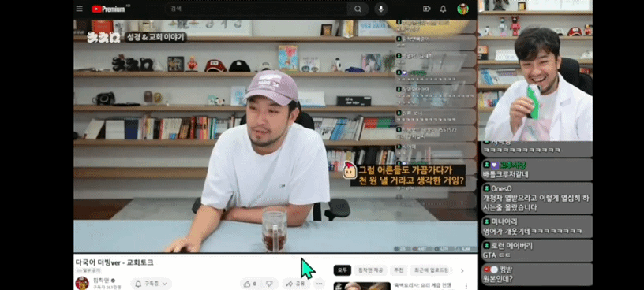The height and width of the screenshot is (290, 644).
Task: Select the 모두 filter chip
Action: tap(343, 270)
